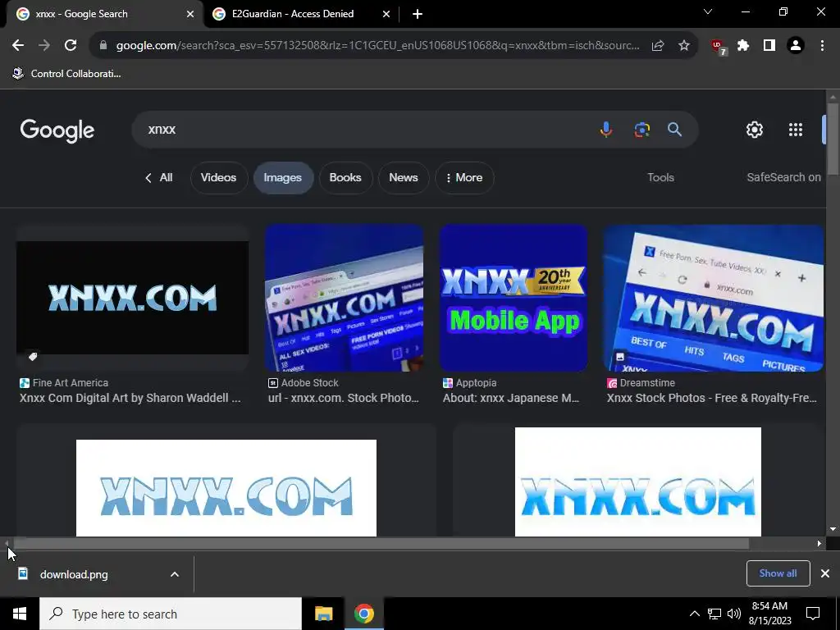
Task: Open Chrome from the taskbar
Action: (x=363, y=614)
